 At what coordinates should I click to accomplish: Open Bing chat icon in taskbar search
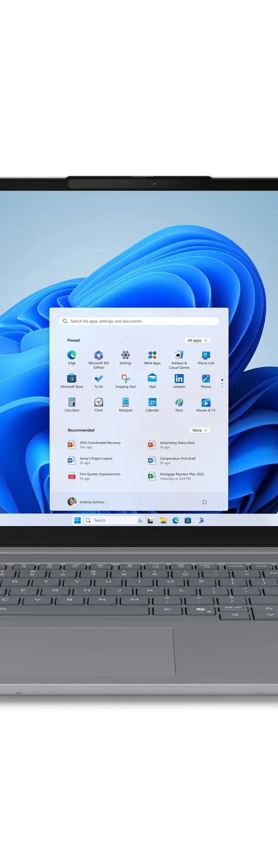tap(140, 520)
